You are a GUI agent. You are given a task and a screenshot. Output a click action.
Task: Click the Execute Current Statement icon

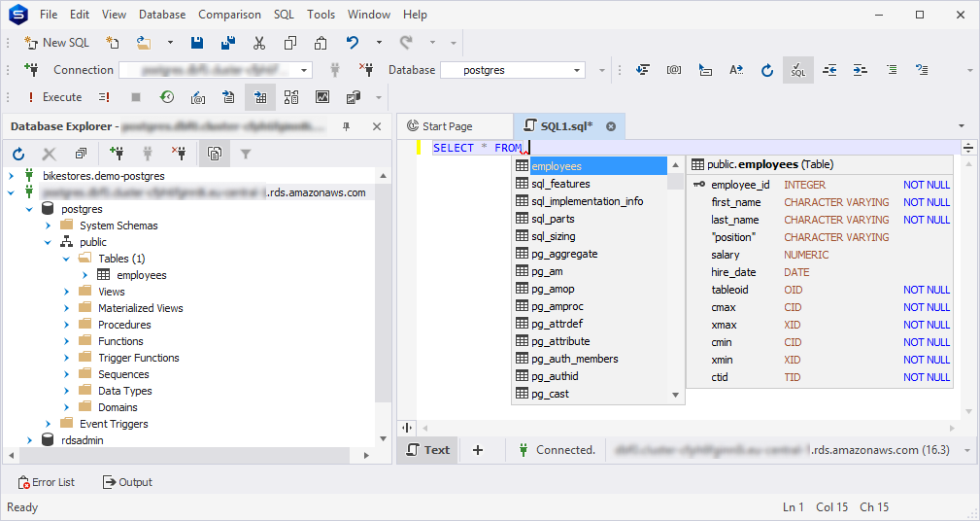(104, 97)
